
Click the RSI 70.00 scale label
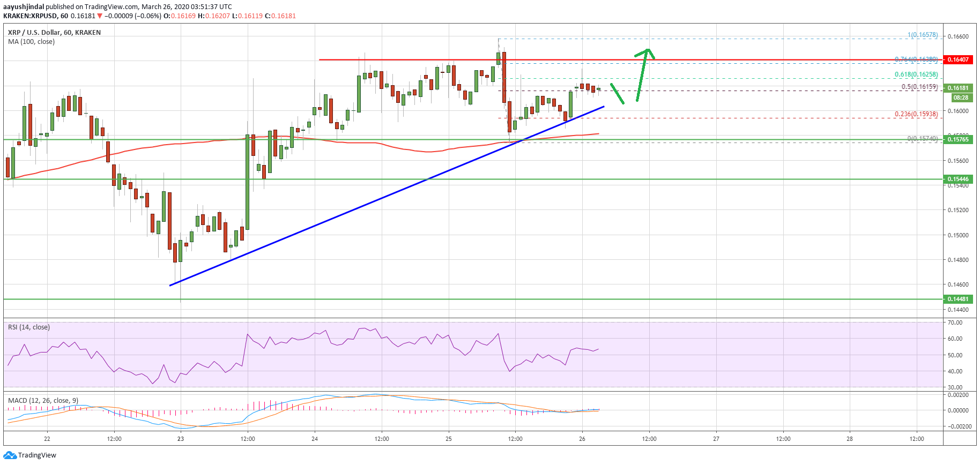[x=955, y=322]
